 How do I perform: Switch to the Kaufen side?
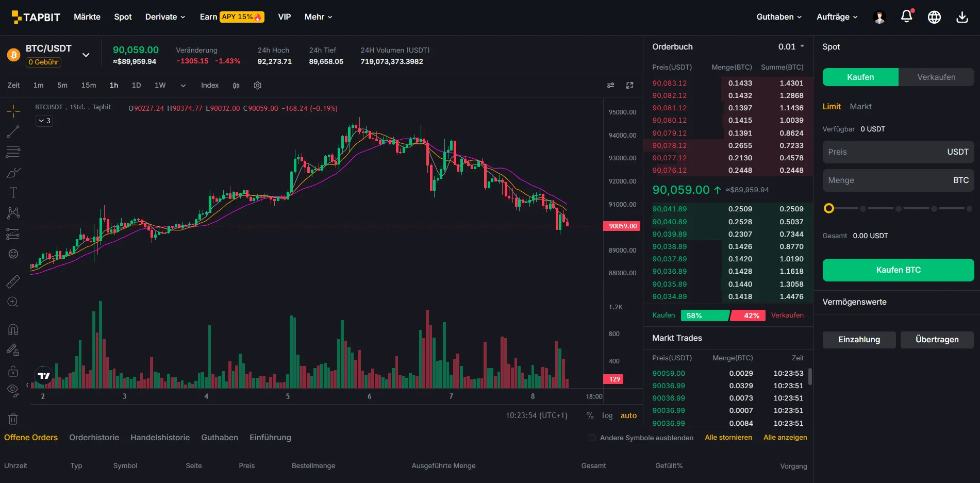pos(860,77)
